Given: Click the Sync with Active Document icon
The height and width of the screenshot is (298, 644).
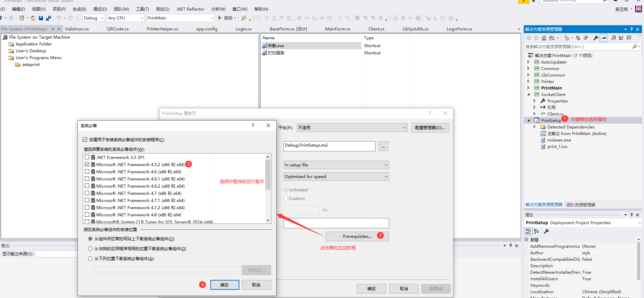Looking at the screenshot, I should (x=578, y=38).
